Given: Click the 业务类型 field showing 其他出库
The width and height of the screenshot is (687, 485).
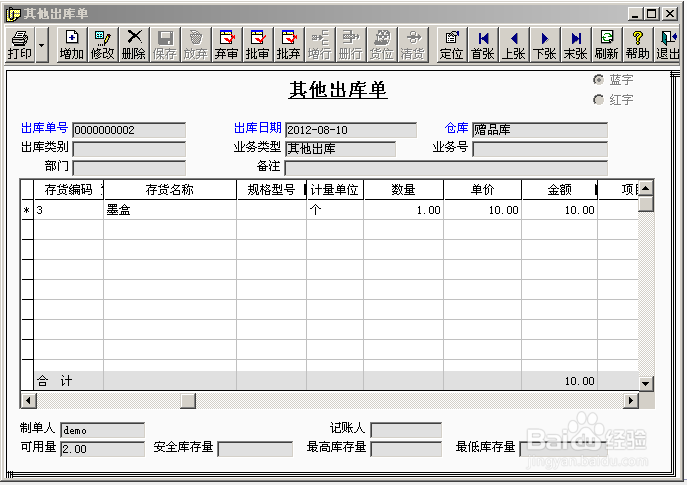Looking at the screenshot, I should coord(340,149).
